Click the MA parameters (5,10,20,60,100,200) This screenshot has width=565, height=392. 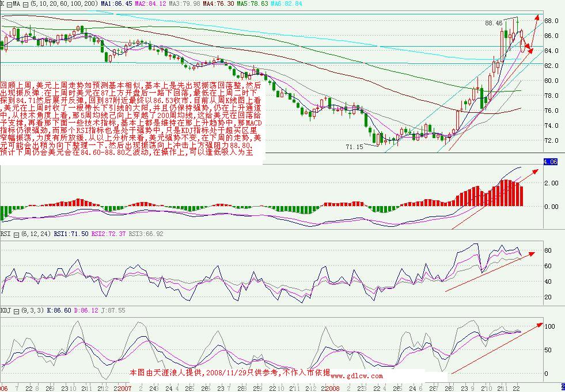coord(64,5)
